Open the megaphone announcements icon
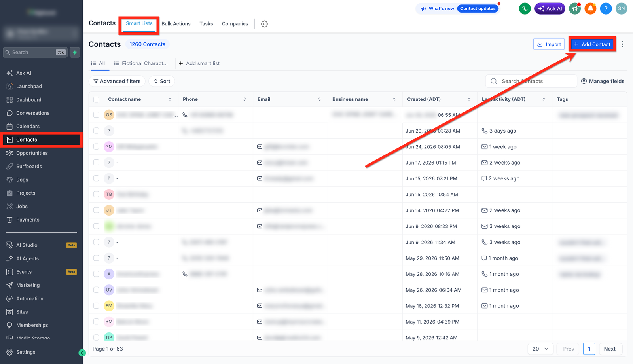633x364 pixels. click(x=575, y=8)
